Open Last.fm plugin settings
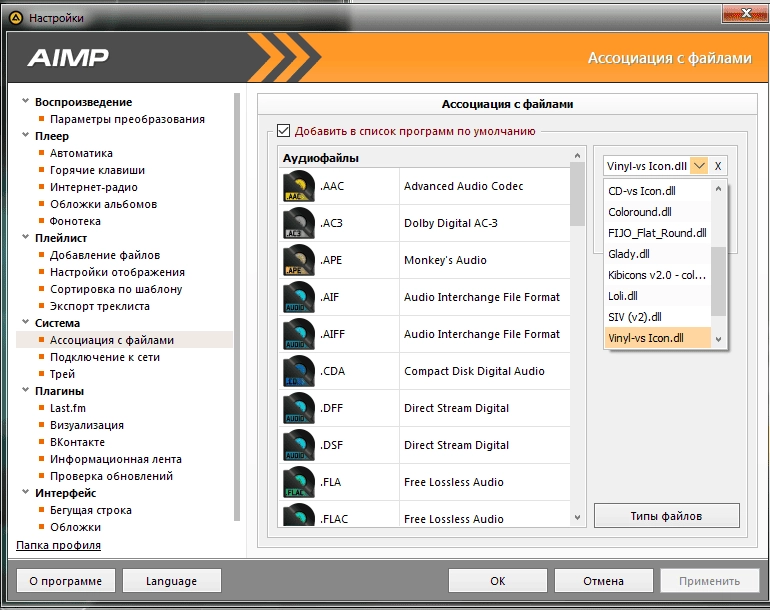Viewport: 770px width, 610px height. 68,408
